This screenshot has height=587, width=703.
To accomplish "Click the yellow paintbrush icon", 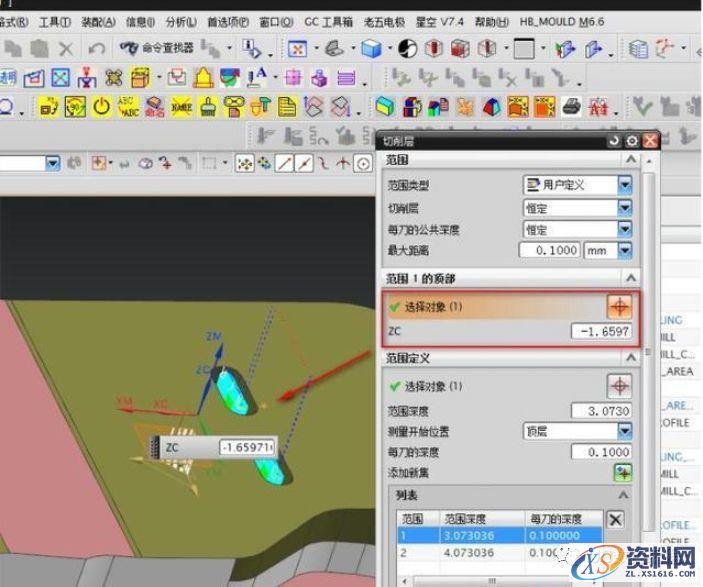I will coord(208,106).
